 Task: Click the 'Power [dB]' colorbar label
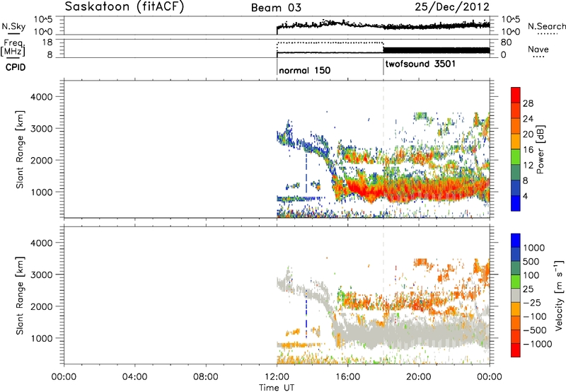[540, 149]
